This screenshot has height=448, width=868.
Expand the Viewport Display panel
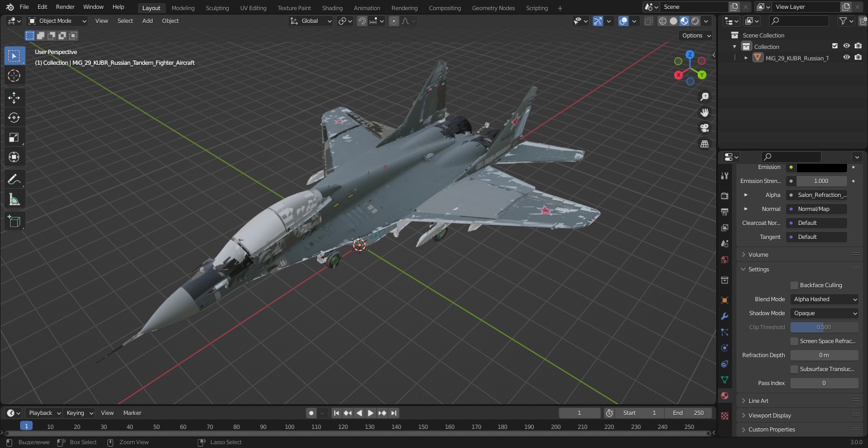click(x=770, y=416)
